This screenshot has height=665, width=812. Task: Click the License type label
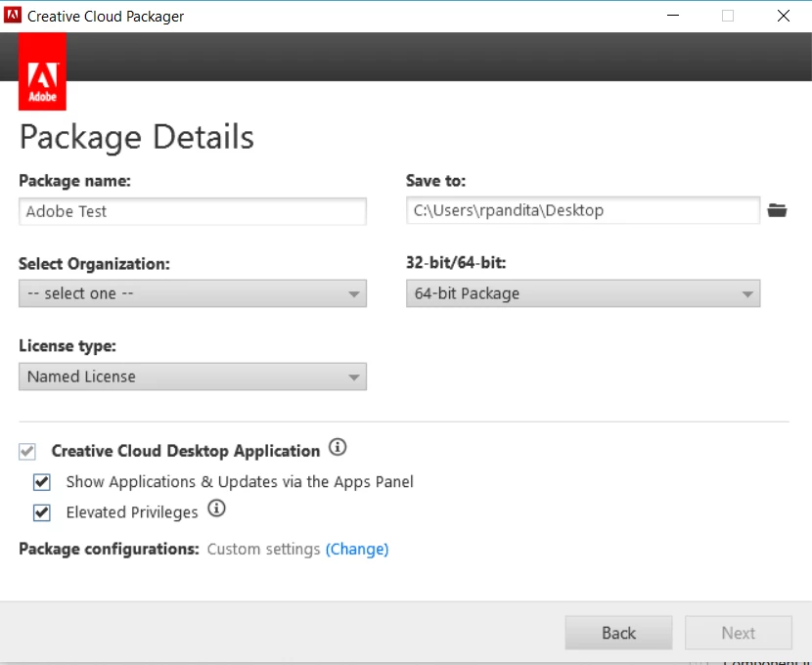pos(68,345)
